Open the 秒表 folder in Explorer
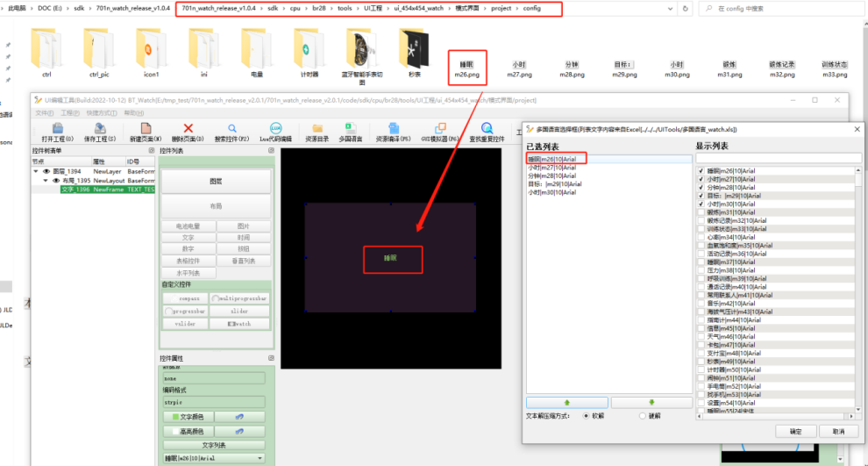This screenshot has width=868, height=466. click(414, 54)
